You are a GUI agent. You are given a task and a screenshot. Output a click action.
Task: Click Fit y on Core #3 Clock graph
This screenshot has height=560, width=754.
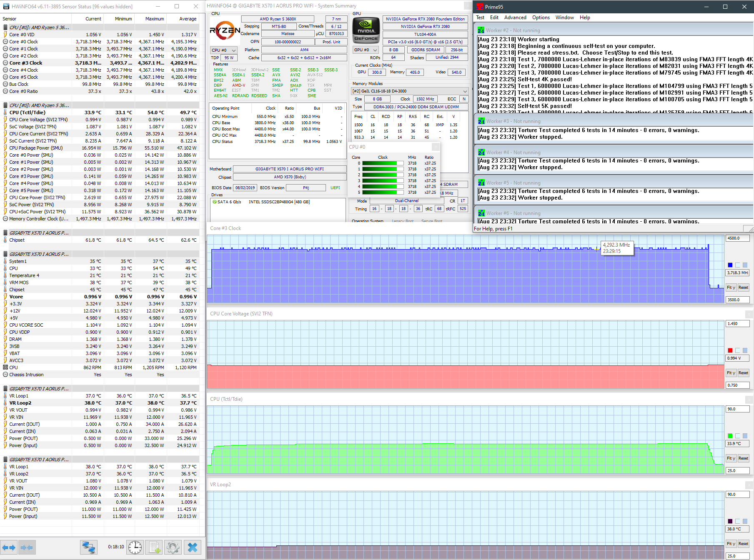coord(731,287)
